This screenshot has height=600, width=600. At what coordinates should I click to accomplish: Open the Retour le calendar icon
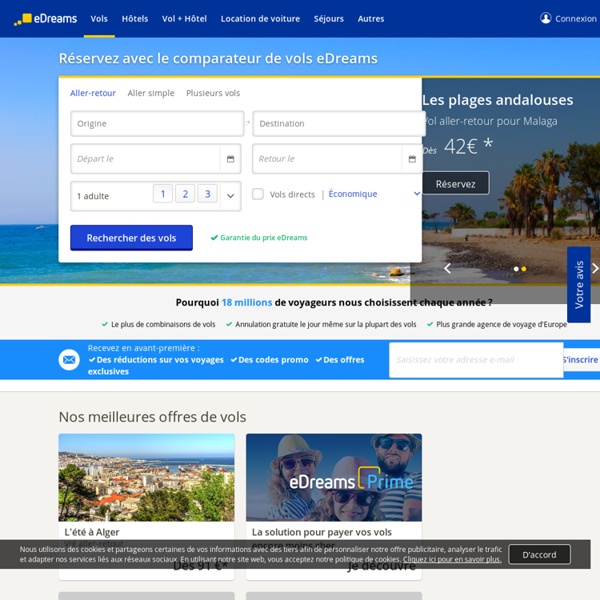(412, 159)
